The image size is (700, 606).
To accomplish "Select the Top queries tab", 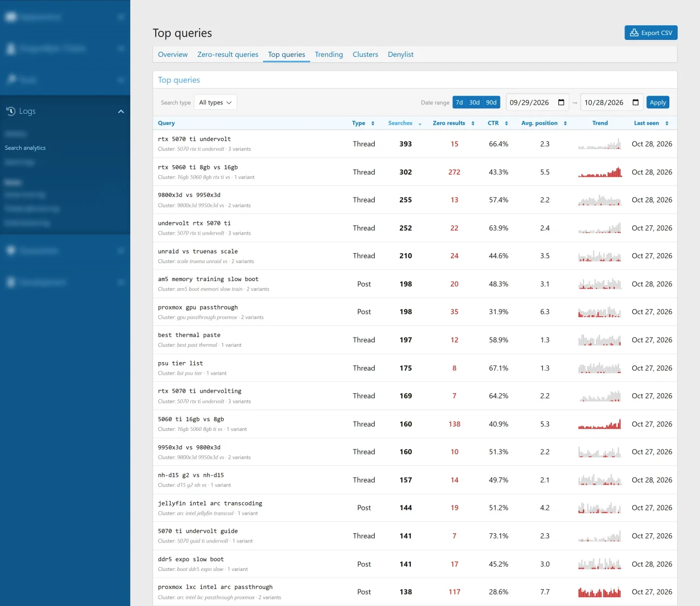I will tap(287, 55).
